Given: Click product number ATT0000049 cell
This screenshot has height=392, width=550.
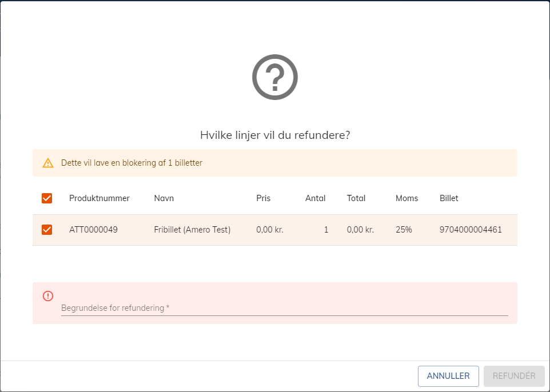Looking at the screenshot, I should (93, 230).
